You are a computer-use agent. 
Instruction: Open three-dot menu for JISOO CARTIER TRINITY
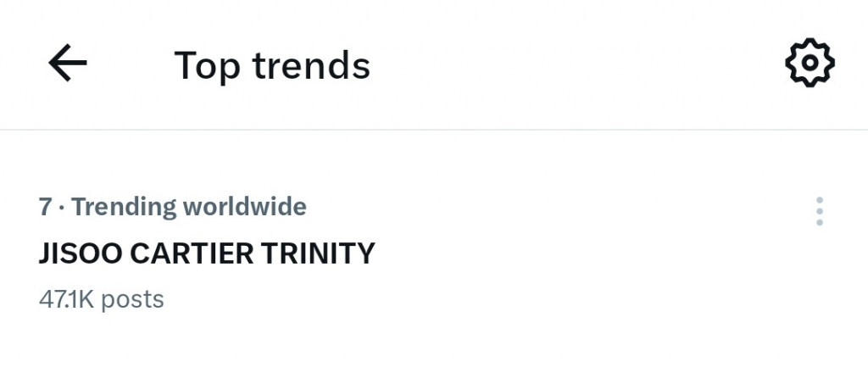pyautogui.click(x=819, y=211)
